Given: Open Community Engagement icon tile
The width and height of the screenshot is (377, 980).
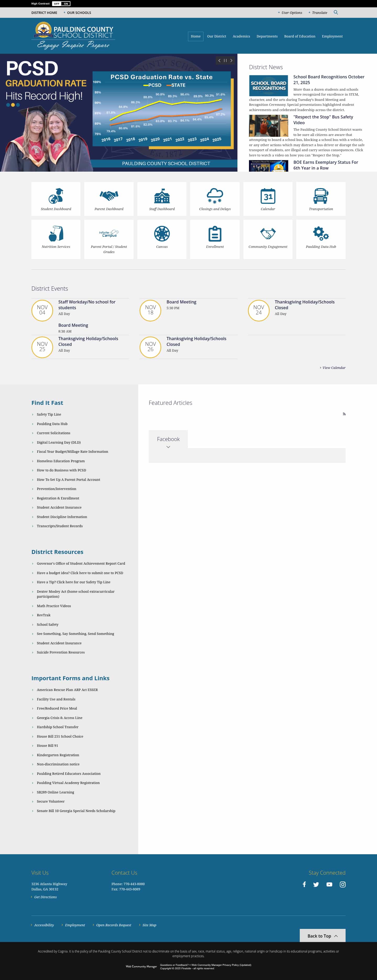Looking at the screenshot, I should (268, 239).
